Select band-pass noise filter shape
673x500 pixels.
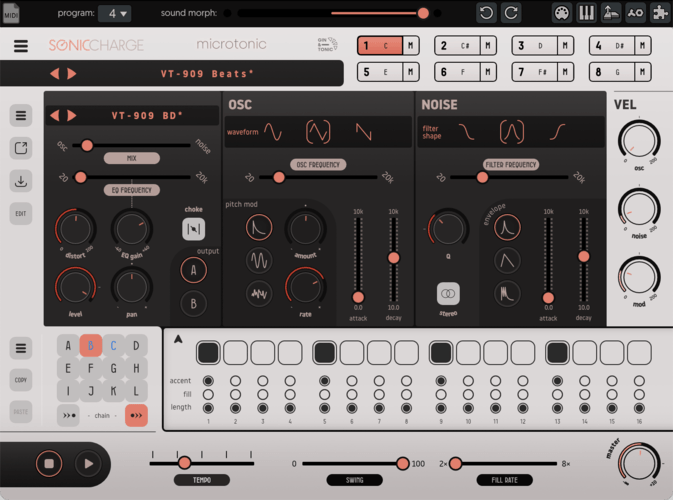(x=512, y=132)
